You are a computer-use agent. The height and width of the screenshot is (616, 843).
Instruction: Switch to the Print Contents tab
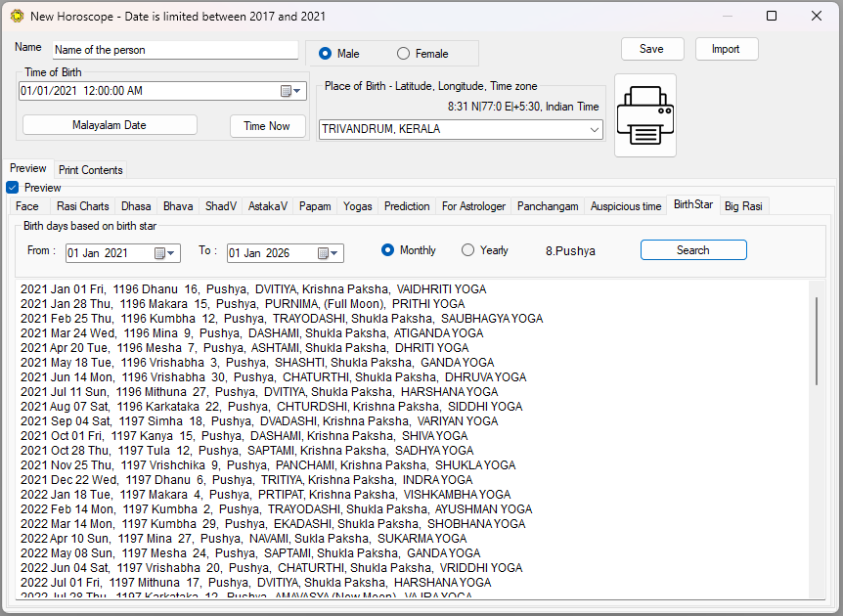[91, 170]
